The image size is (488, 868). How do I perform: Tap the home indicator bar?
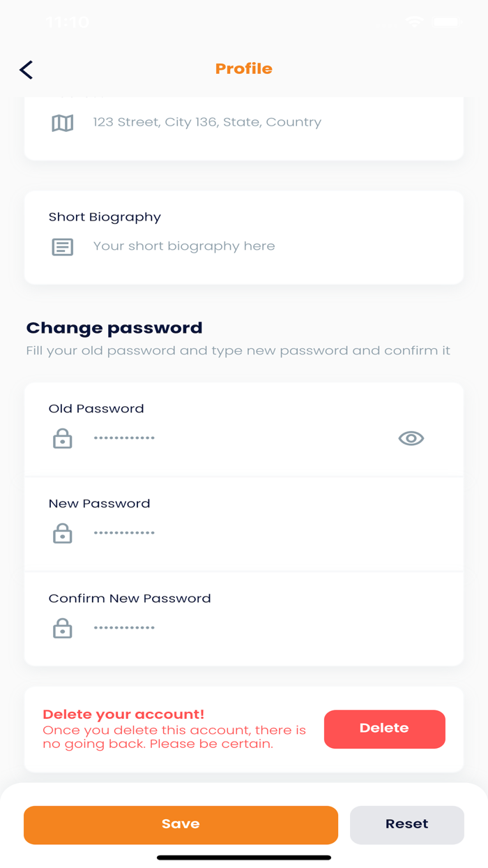(x=244, y=858)
